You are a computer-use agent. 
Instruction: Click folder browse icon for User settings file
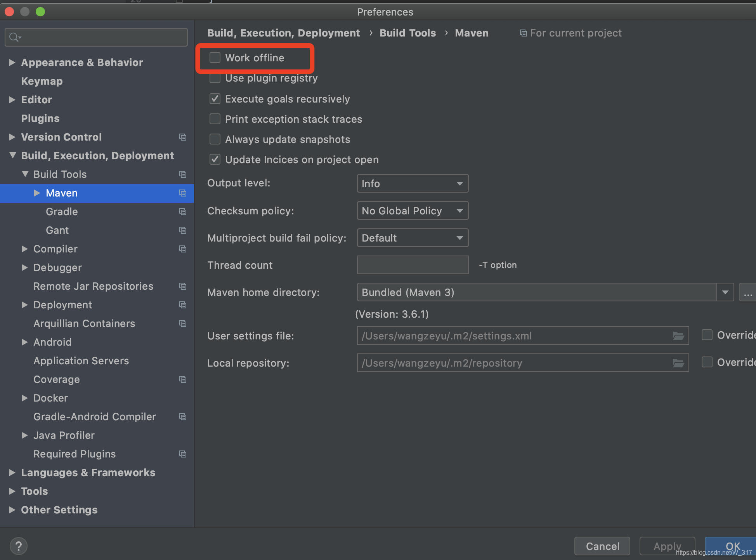click(x=678, y=336)
